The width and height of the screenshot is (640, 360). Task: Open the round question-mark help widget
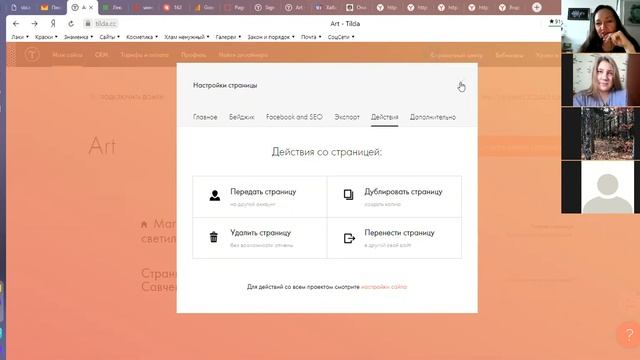point(629,334)
